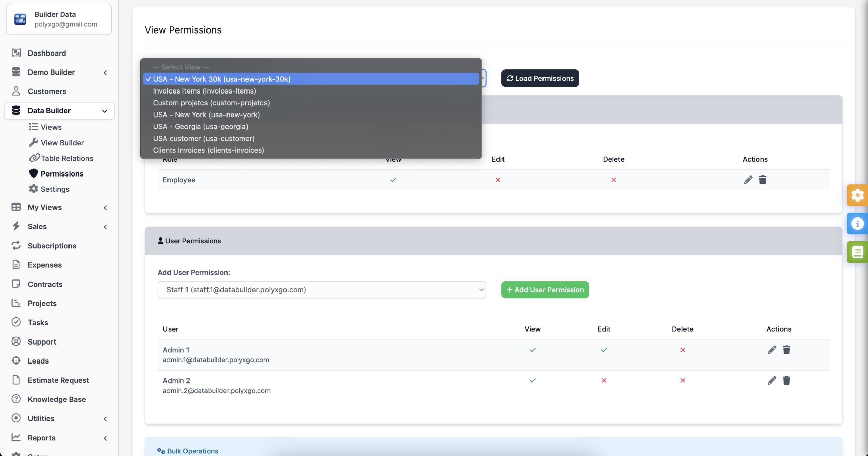
Task: Open the green document side widget
Action: coord(857,252)
